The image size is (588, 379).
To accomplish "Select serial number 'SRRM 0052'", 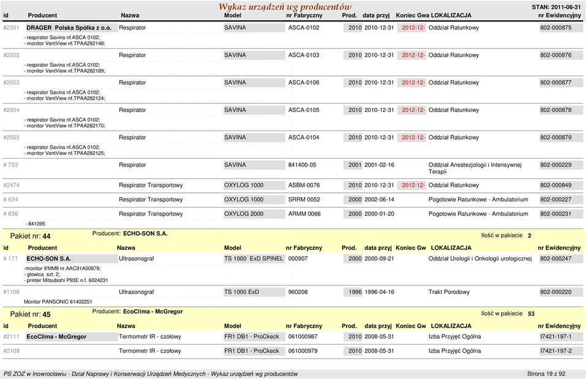I will (304, 200).
